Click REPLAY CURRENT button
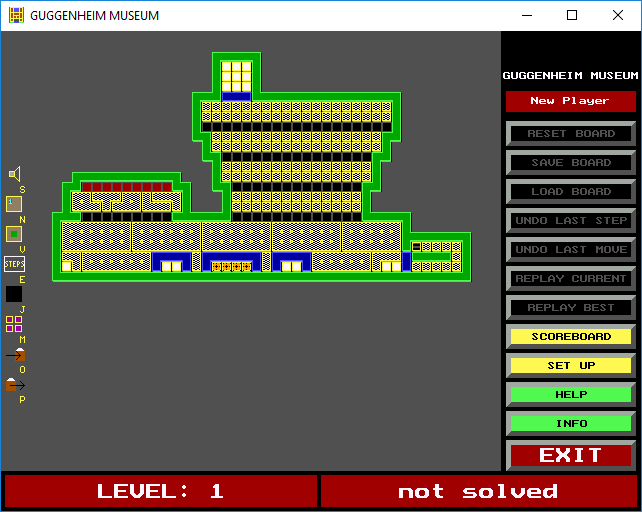Screen dimensions: 642x512 pyautogui.click(x=571, y=279)
